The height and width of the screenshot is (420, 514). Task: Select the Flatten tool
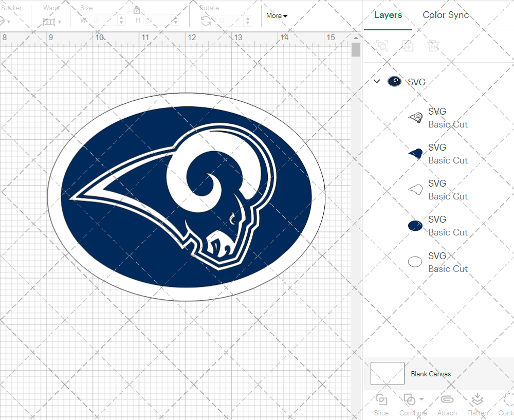click(477, 404)
